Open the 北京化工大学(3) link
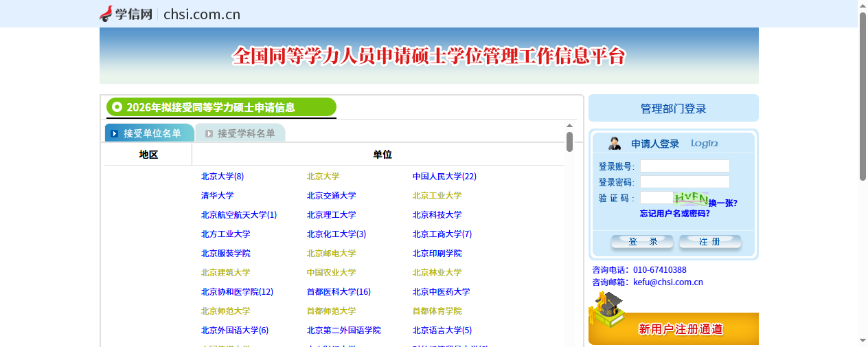 coord(336,234)
